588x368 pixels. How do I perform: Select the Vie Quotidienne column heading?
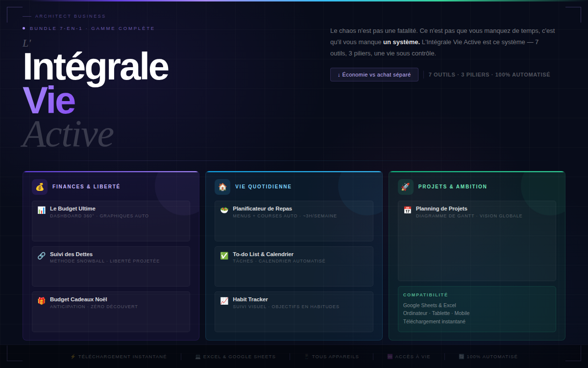263,187
